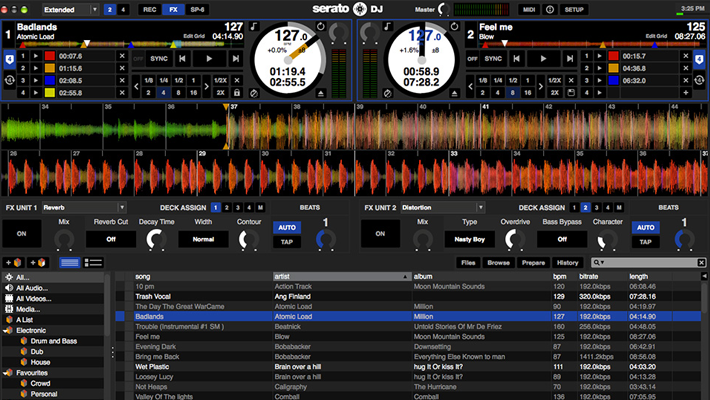Toggle FX Unit 1 ON button
710x400 pixels.
point(23,233)
